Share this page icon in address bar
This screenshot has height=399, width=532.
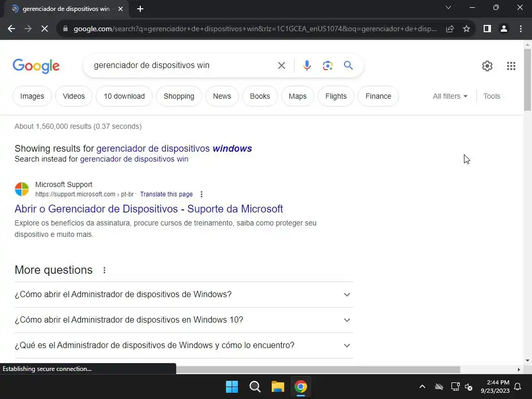[x=450, y=29]
